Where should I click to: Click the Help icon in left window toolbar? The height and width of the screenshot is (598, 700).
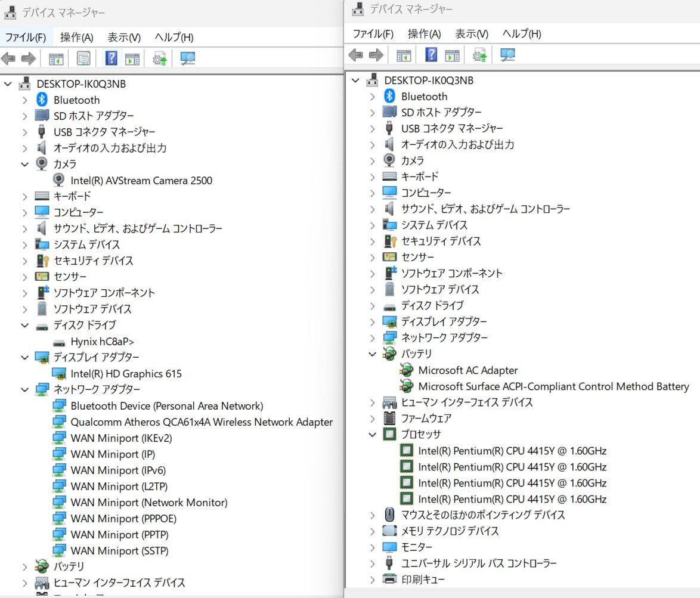111,58
